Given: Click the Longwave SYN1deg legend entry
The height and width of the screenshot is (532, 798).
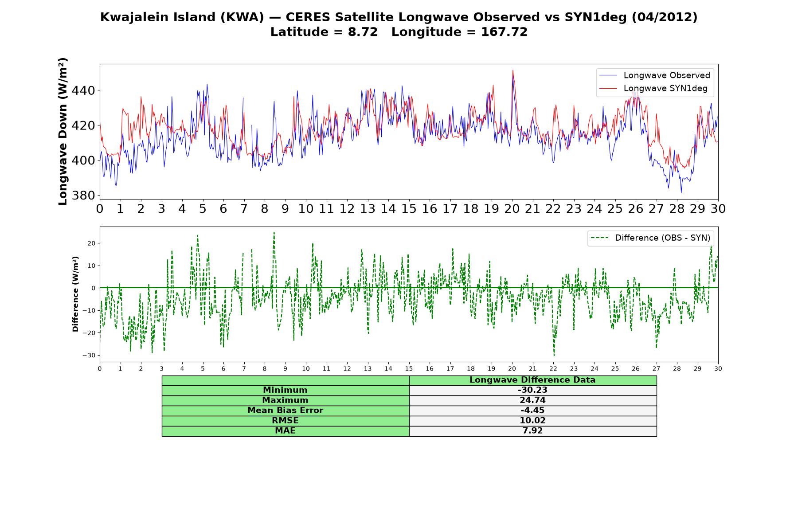Looking at the screenshot, I should (653, 88).
